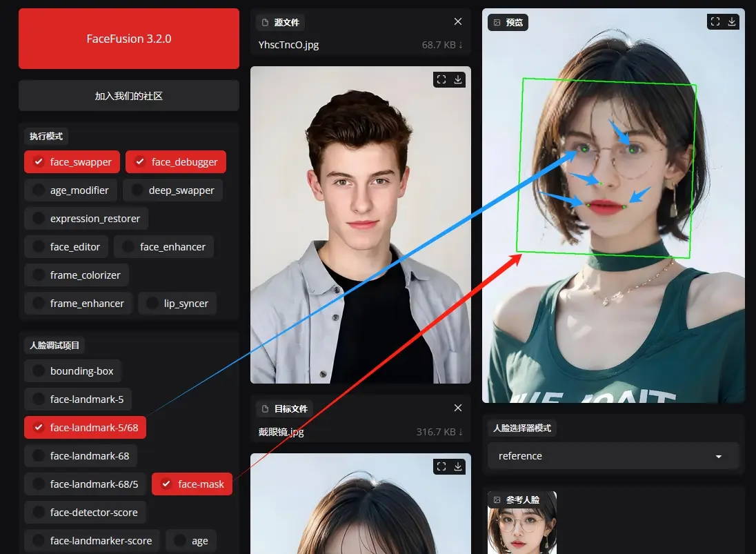This screenshot has width=756, height=554.
Task: Click the 68.7 KB source download link
Action: (442, 45)
